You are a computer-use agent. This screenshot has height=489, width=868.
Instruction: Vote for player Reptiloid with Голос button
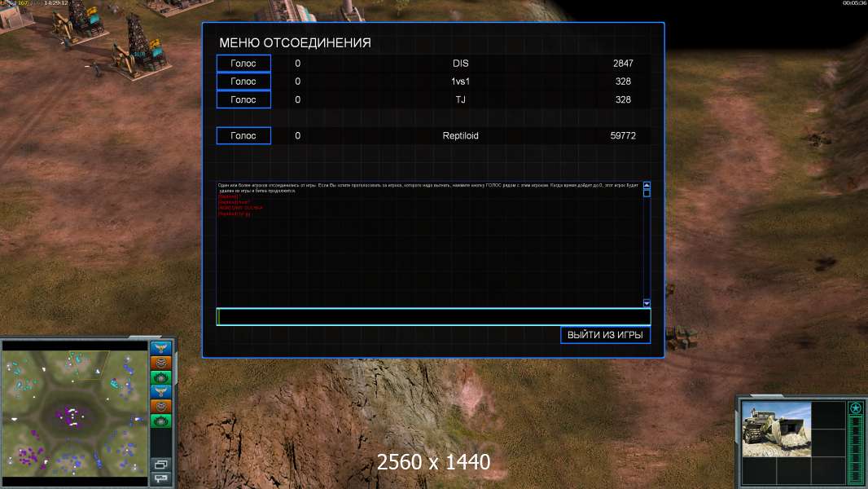(243, 135)
